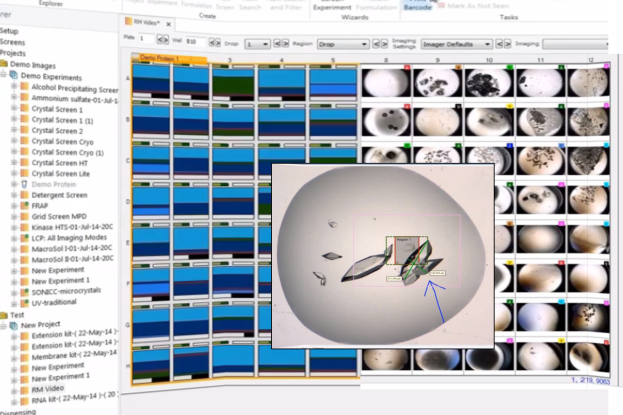Click the Demo Images folder icon
The image size is (623, 415).
(4, 64)
